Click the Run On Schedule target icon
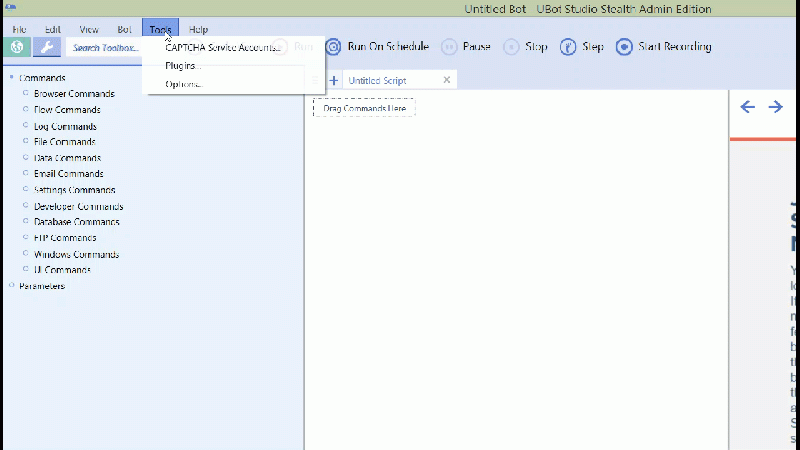800x450 pixels. tap(333, 47)
